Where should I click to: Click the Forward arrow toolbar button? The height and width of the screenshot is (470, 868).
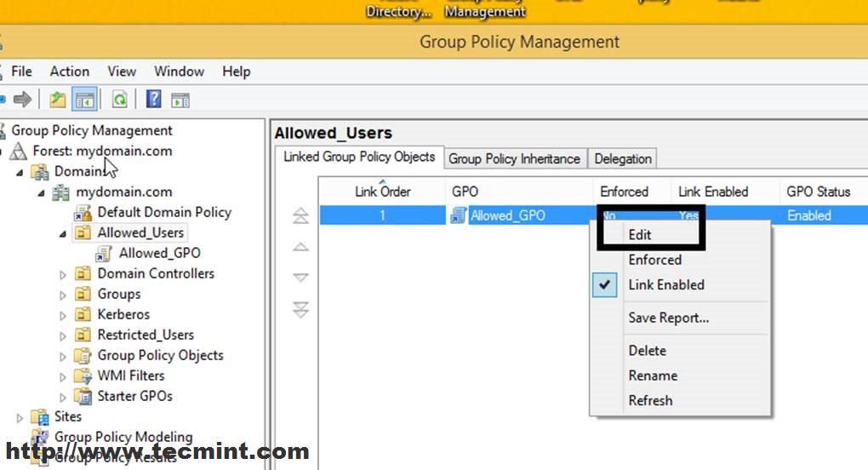23,100
